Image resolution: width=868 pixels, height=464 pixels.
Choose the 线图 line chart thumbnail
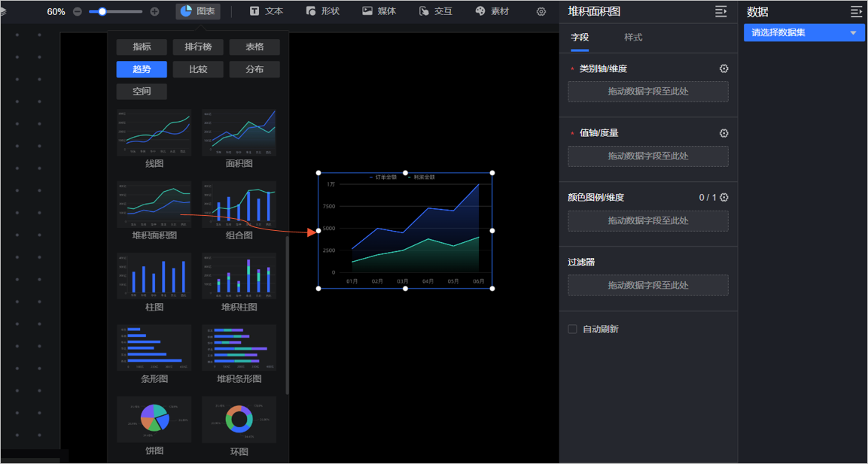coord(154,132)
